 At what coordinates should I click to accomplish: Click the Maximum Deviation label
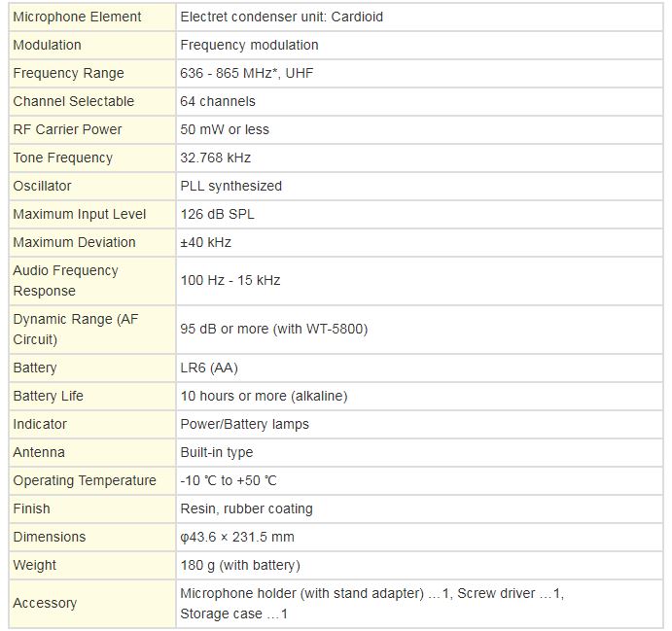click(x=74, y=242)
